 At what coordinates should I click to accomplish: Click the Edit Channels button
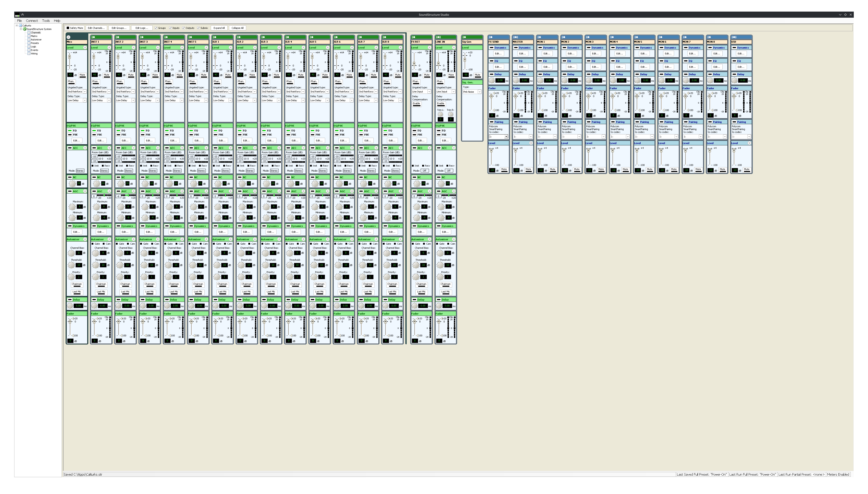[x=96, y=28]
